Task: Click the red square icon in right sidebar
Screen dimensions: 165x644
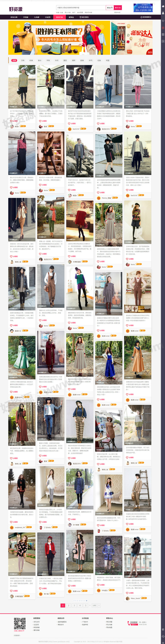Action: click(x=163, y=28)
